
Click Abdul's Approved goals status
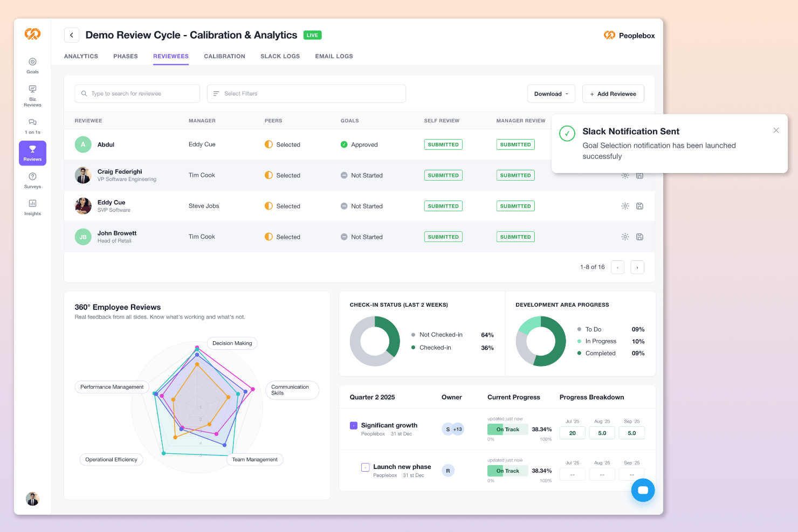point(359,144)
